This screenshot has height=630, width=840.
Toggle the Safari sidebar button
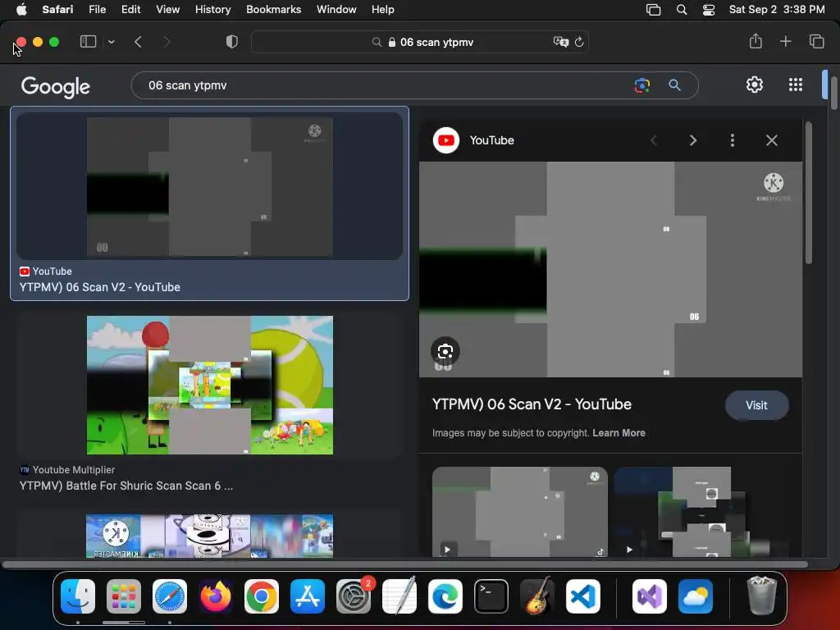coord(88,42)
